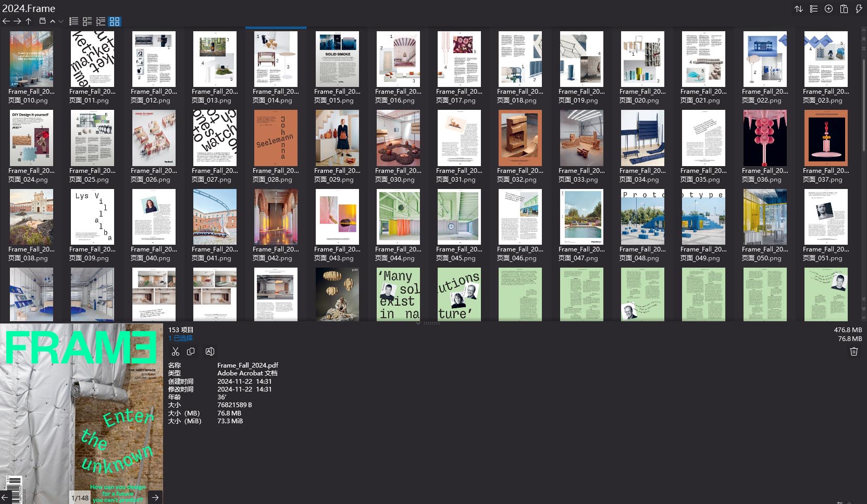Switch to details list view

pos(88,21)
